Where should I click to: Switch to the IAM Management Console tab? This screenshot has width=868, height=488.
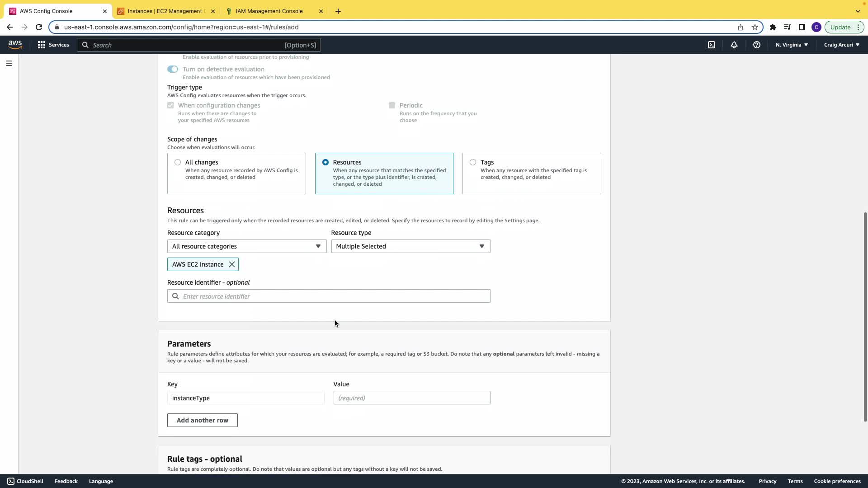pos(269,11)
